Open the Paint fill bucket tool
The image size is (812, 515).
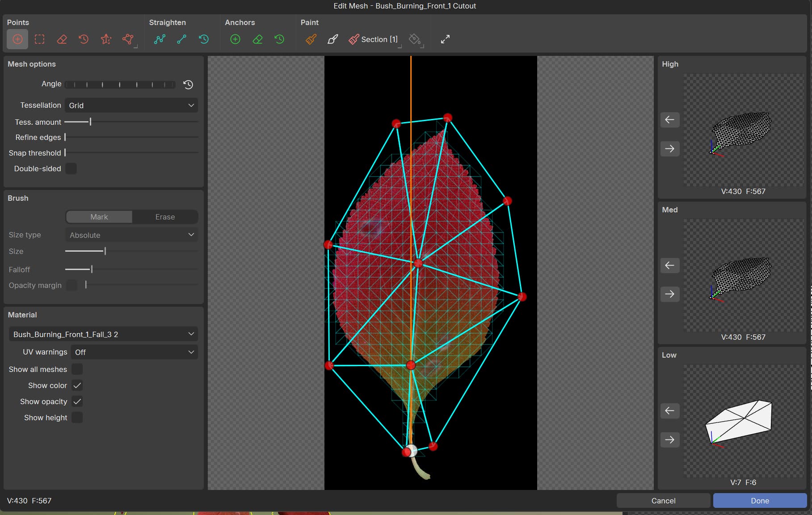[x=415, y=39]
